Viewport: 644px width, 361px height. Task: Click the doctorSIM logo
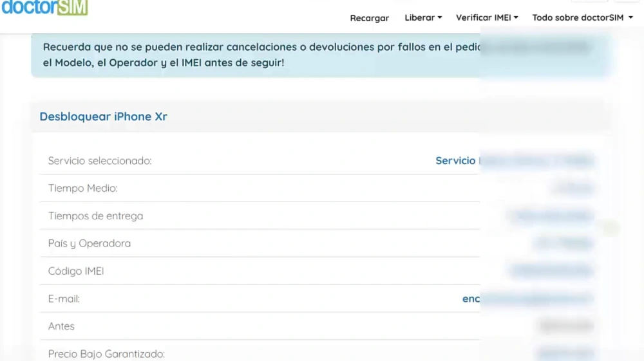pos(44,8)
